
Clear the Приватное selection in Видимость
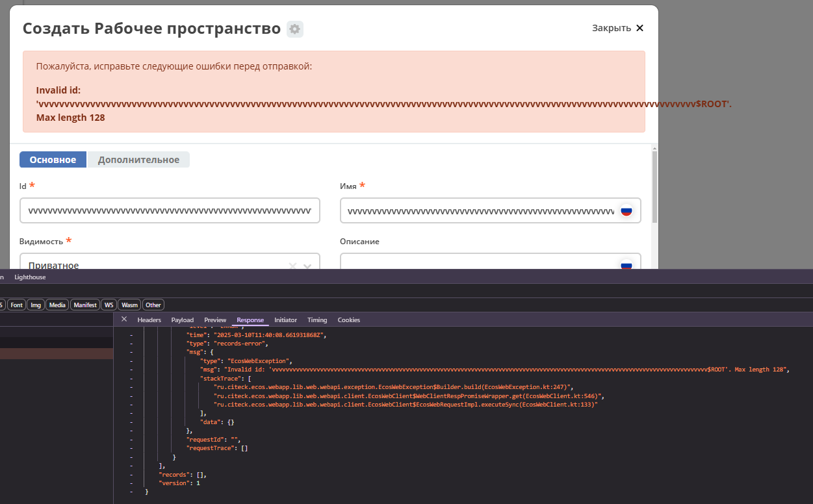tap(292, 266)
